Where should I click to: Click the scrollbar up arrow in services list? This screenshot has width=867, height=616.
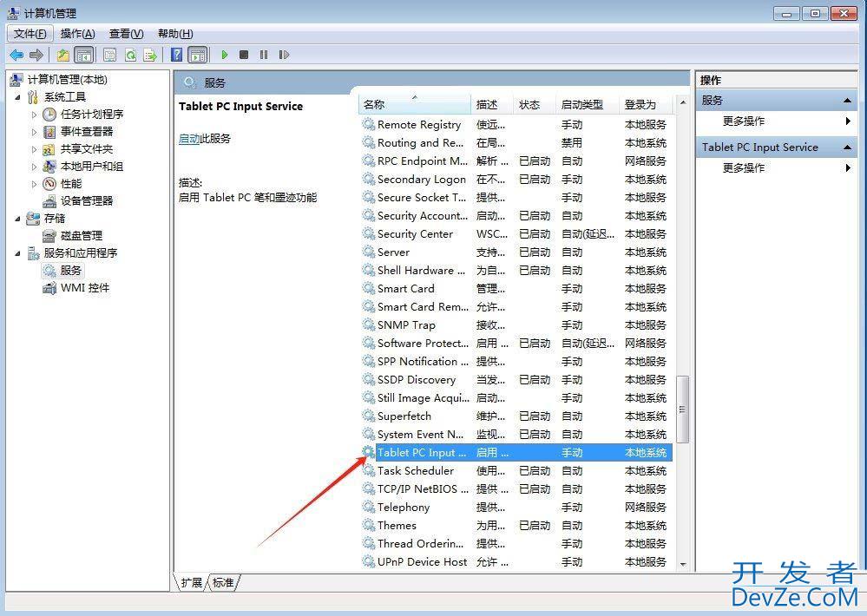point(683,102)
